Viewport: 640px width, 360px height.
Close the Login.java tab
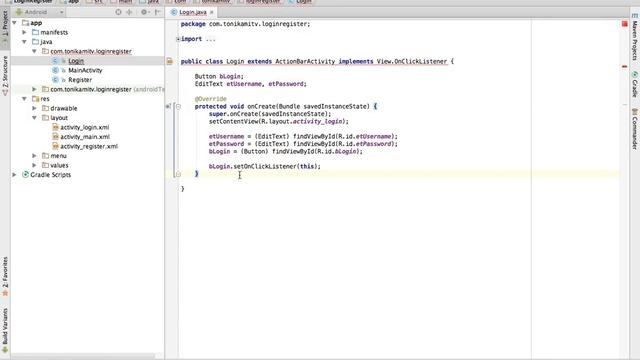coord(212,12)
